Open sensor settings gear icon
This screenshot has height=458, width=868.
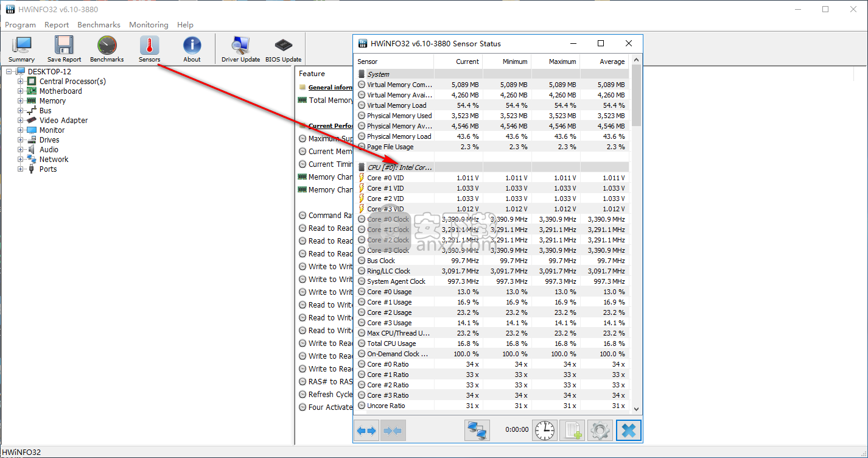pos(600,431)
